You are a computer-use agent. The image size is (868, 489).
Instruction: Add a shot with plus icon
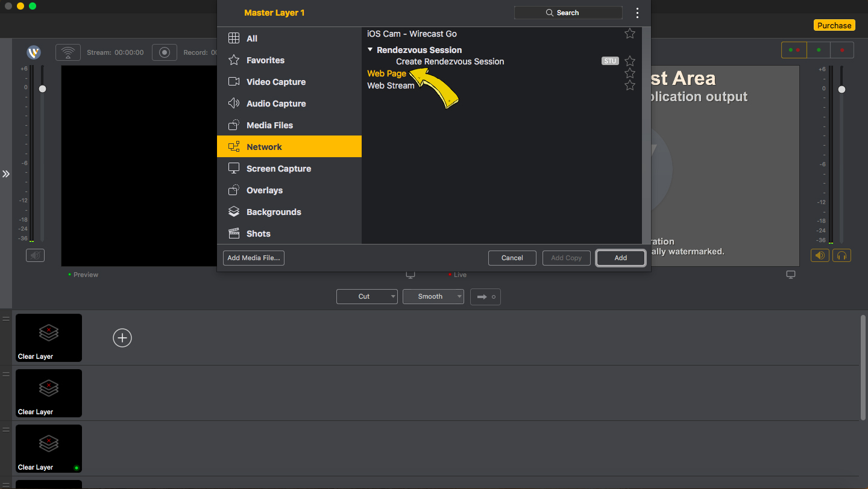pos(122,338)
